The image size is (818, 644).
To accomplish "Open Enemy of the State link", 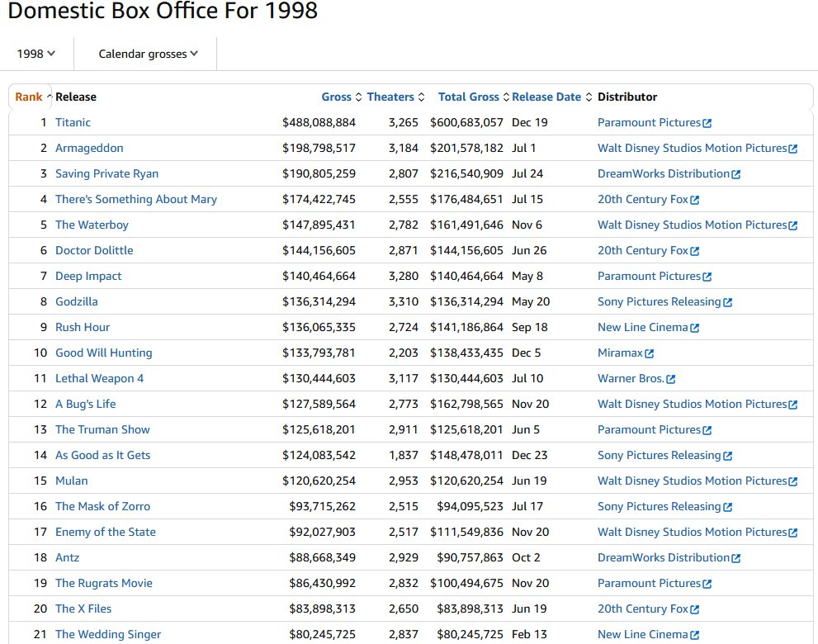I will [106, 531].
